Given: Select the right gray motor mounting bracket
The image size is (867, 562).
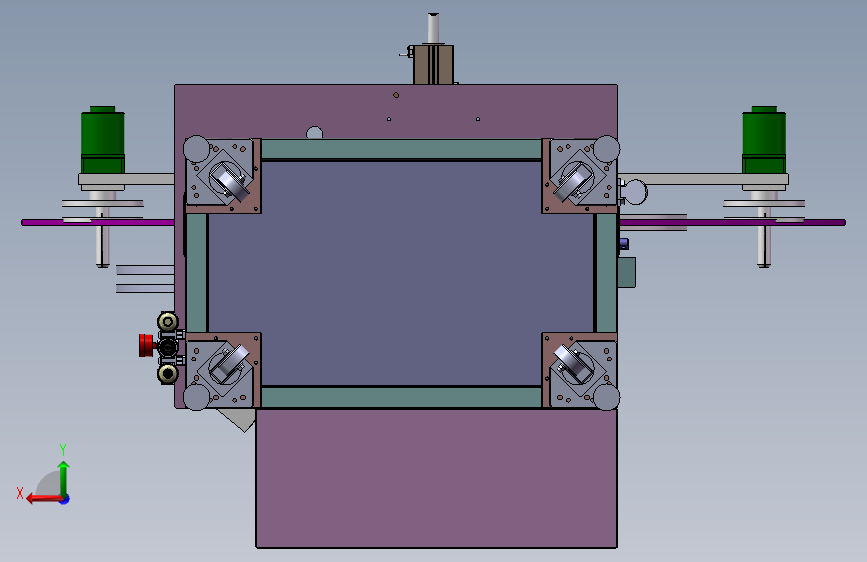Looking at the screenshot, I should pyautogui.click(x=704, y=179).
